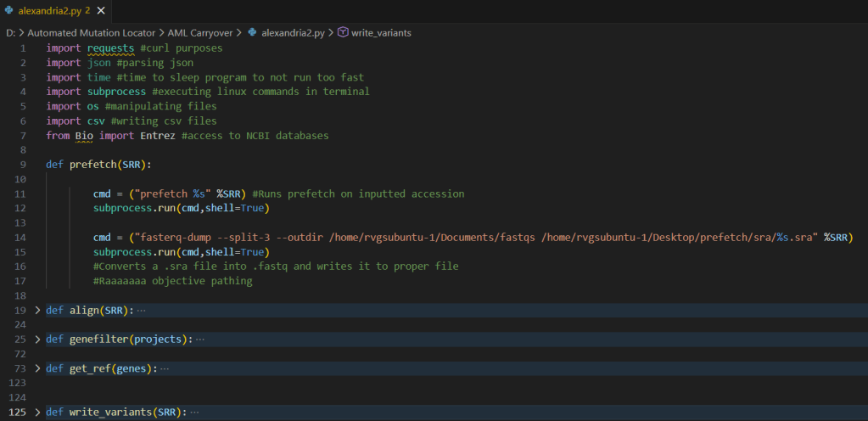Expand the folded align function
Screen dimensions: 868x421
[36, 311]
